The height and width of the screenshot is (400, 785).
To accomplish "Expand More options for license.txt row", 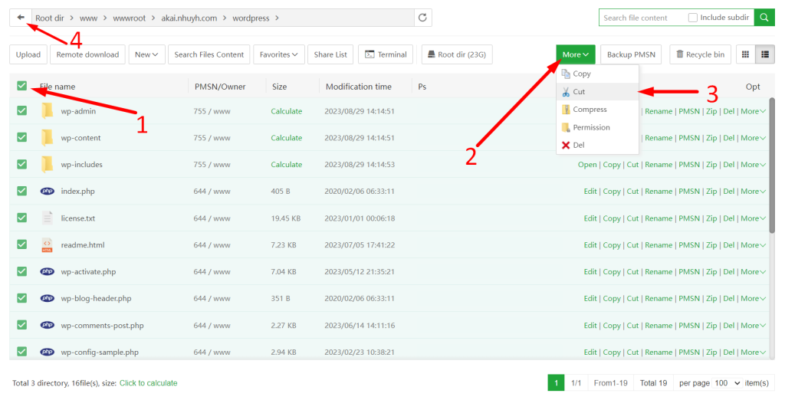I will pos(753,218).
